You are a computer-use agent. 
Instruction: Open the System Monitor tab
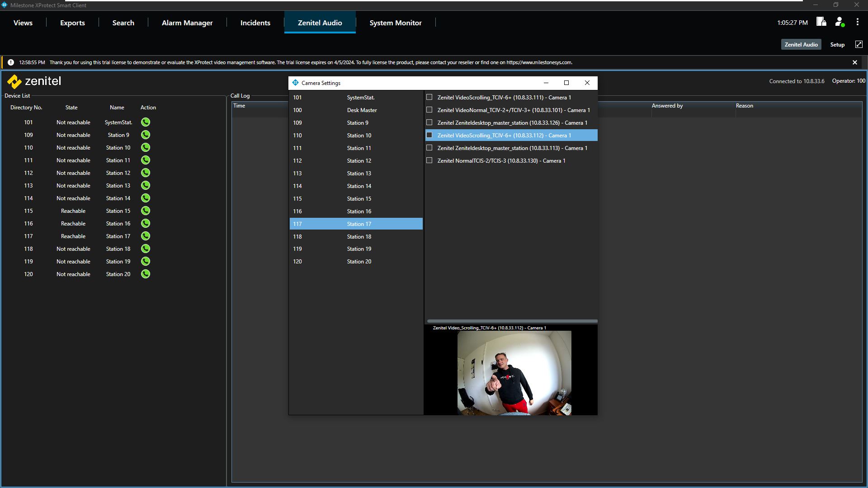pyautogui.click(x=395, y=23)
